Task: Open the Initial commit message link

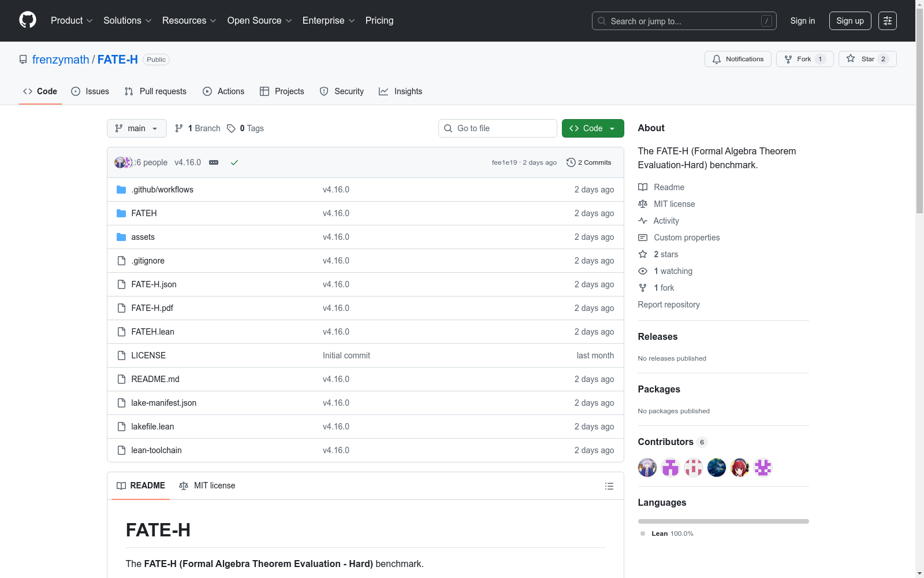Action: point(346,355)
